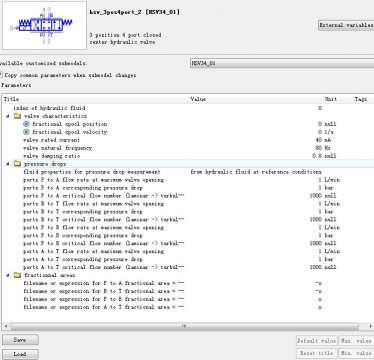Click the pressure drops folder icon

[17, 164]
